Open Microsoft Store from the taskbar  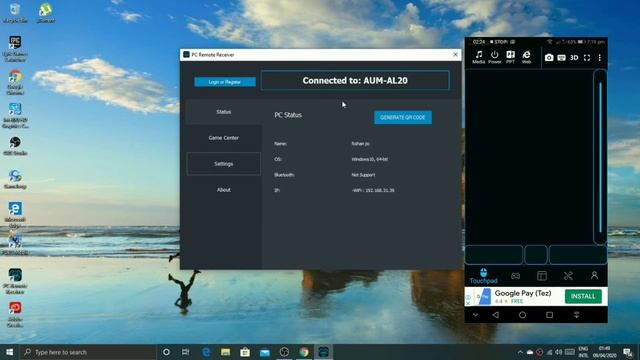(245, 352)
